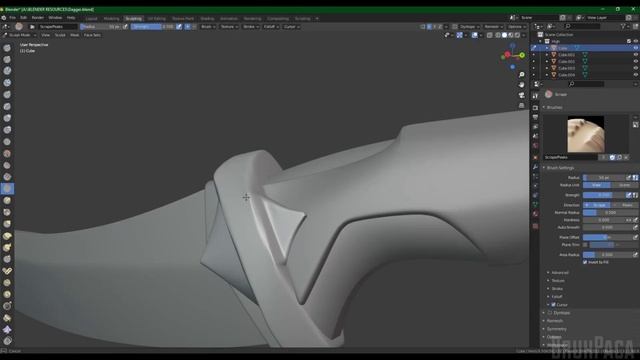
Task: Select the Inflate brush tool
Action: tap(7, 118)
